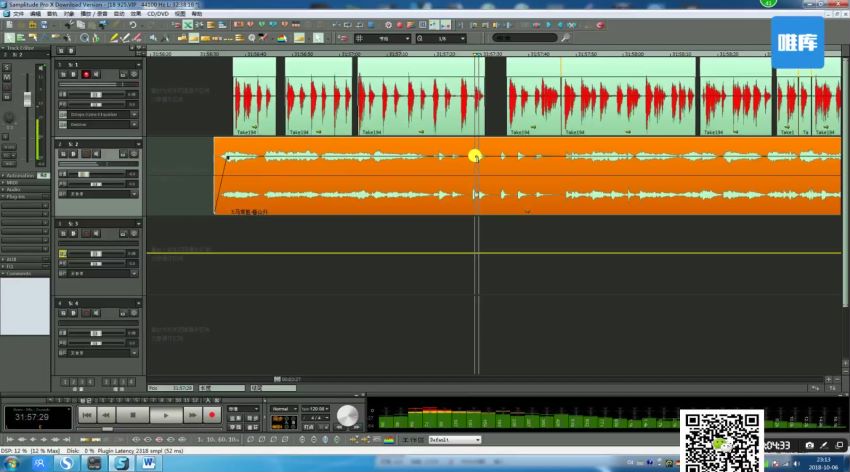850x472 pixels.
Task: Click the 31:57:29 time display
Action: tap(31, 417)
